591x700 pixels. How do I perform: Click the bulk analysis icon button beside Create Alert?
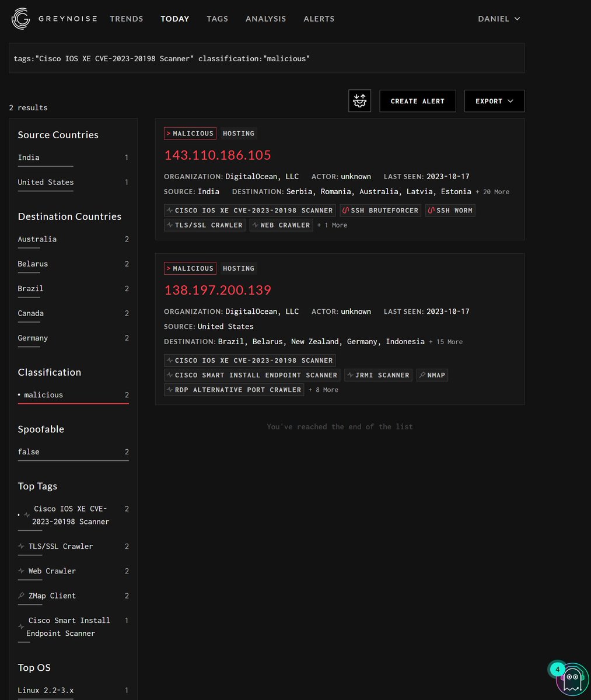pos(359,101)
